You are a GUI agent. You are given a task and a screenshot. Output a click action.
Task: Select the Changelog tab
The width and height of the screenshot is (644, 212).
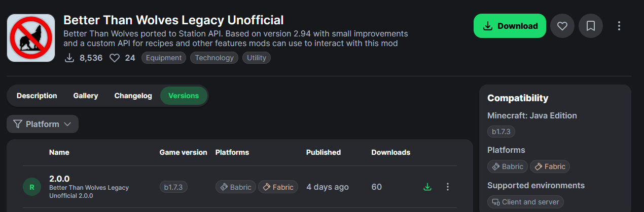133,96
